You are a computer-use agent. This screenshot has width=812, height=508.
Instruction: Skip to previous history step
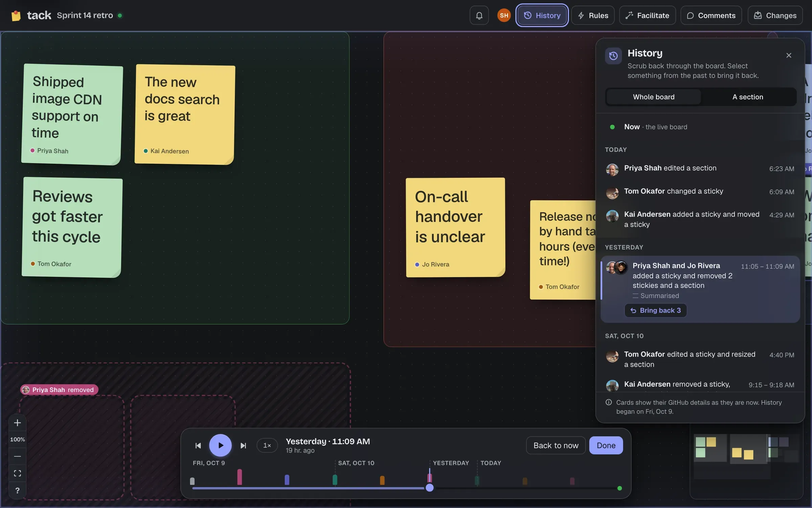tap(198, 445)
